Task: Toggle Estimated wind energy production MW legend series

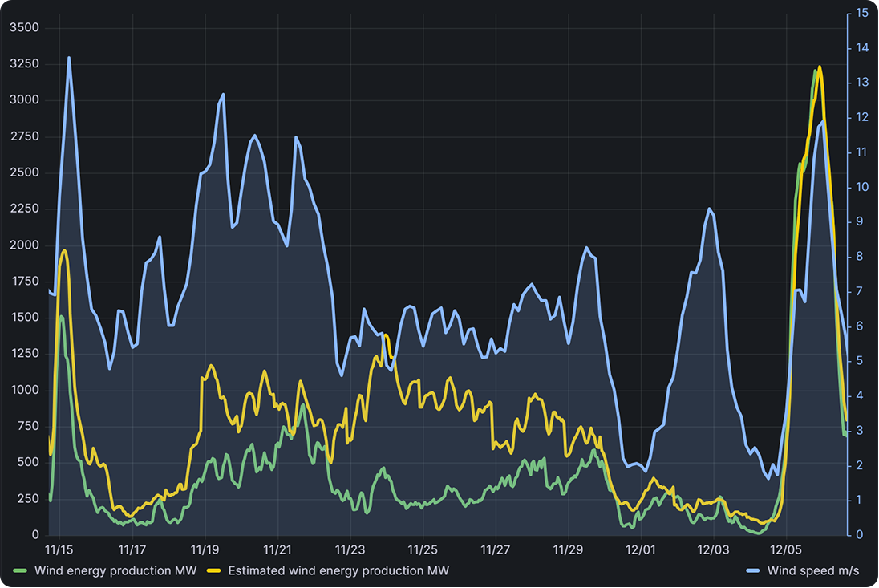Action: point(338,571)
